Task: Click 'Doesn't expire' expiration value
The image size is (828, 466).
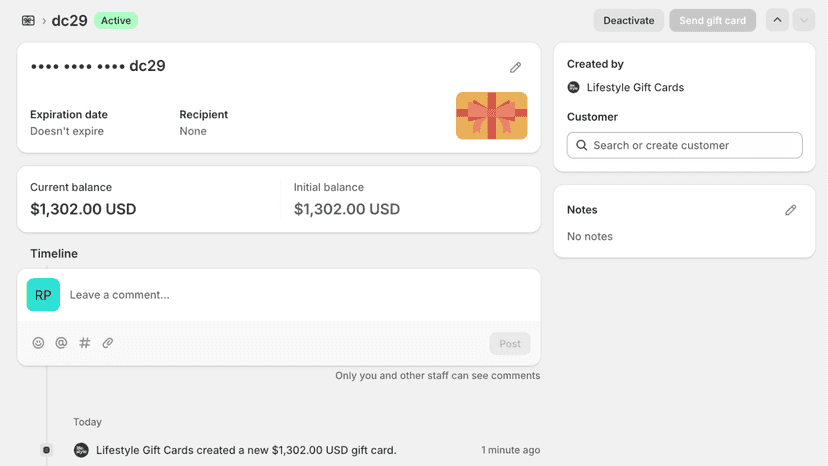Action: (x=67, y=131)
